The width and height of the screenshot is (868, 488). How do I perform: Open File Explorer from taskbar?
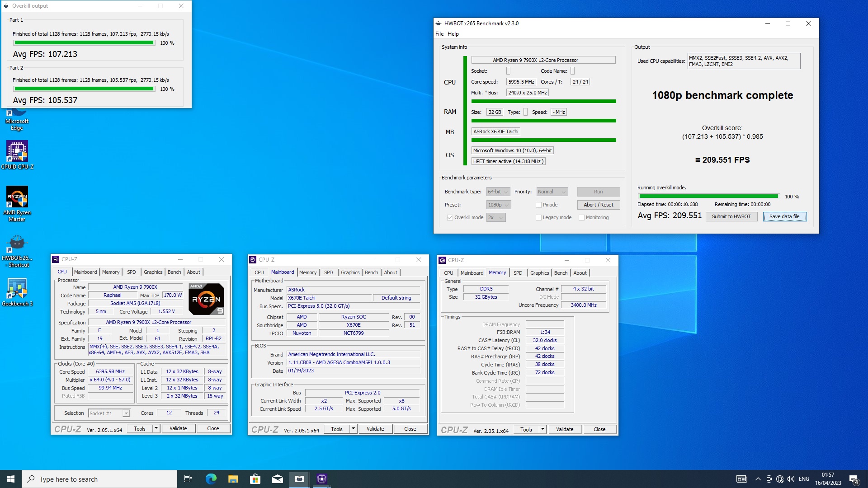tap(233, 479)
